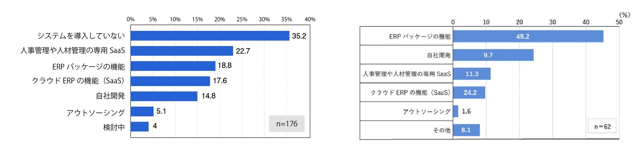Click the n=176 sample size box
The image size is (644, 155).
[287, 124]
